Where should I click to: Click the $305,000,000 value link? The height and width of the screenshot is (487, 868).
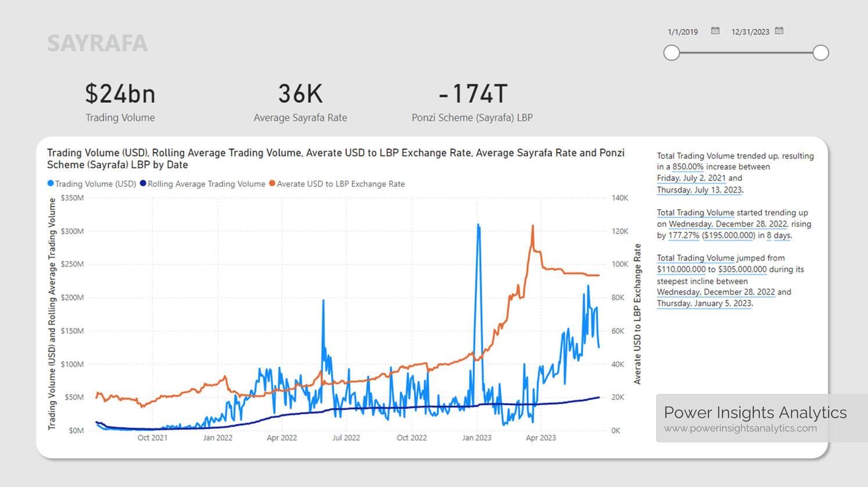point(742,269)
